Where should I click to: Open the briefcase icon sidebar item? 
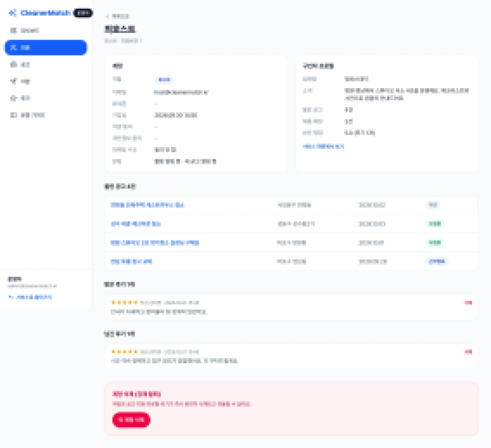(x=13, y=64)
